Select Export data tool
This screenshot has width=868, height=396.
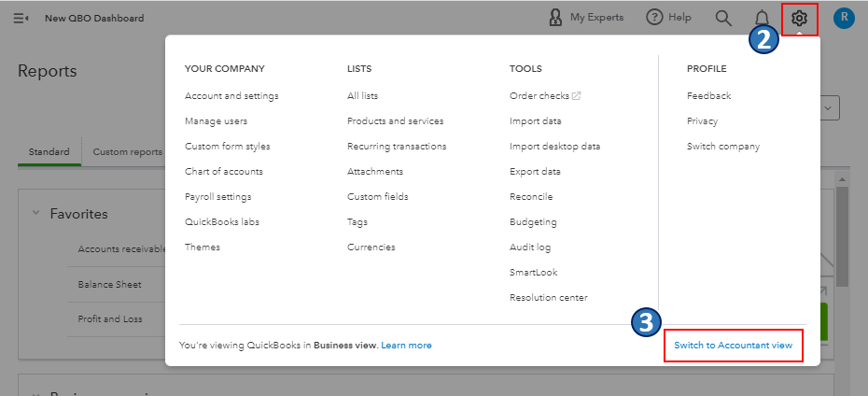tap(536, 172)
